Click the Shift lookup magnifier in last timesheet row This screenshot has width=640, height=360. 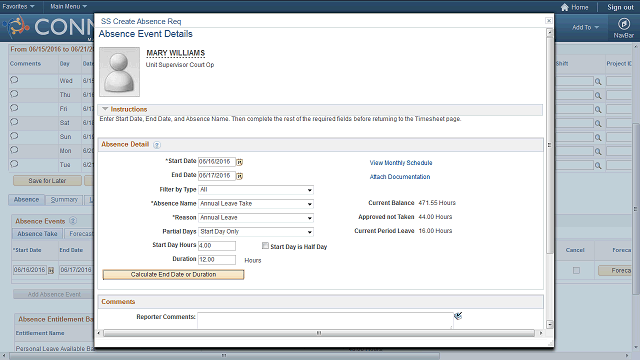point(598,165)
